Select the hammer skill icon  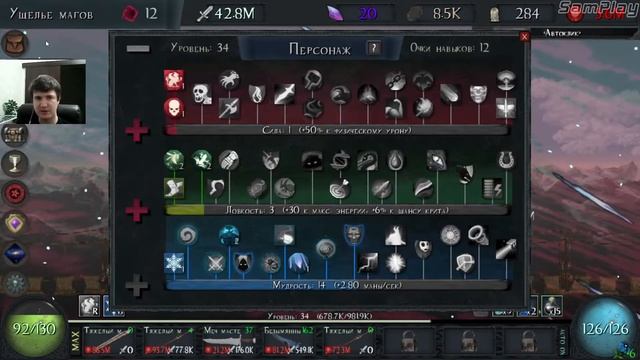click(313, 80)
